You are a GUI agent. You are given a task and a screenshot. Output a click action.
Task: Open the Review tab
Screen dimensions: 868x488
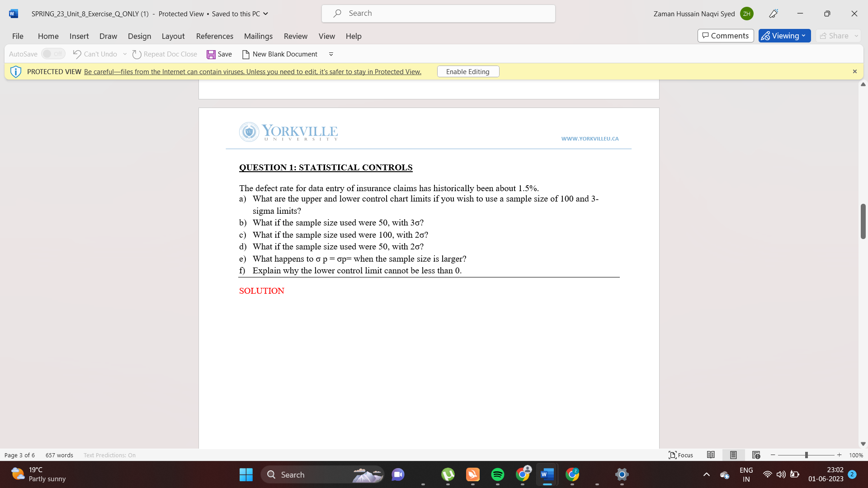coord(296,36)
